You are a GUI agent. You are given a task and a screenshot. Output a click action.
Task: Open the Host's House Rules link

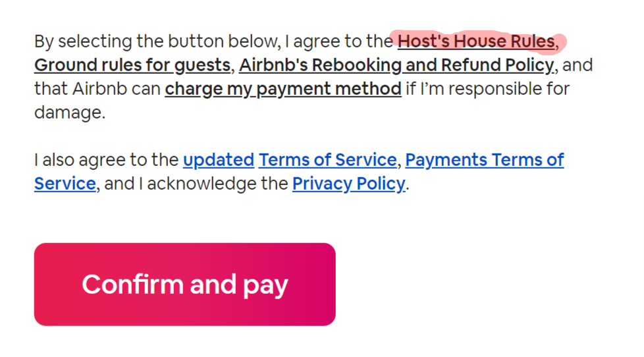(x=476, y=41)
